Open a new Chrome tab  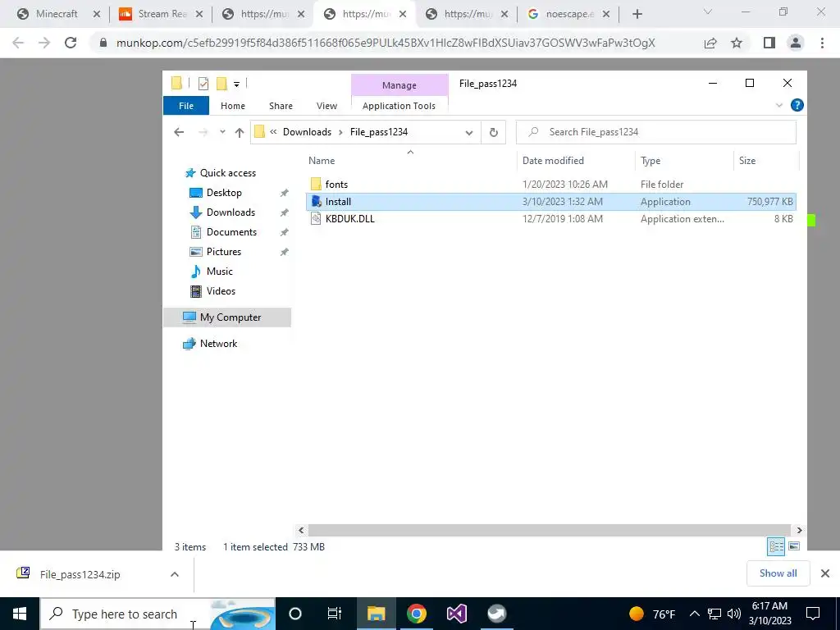click(x=637, y=14)
